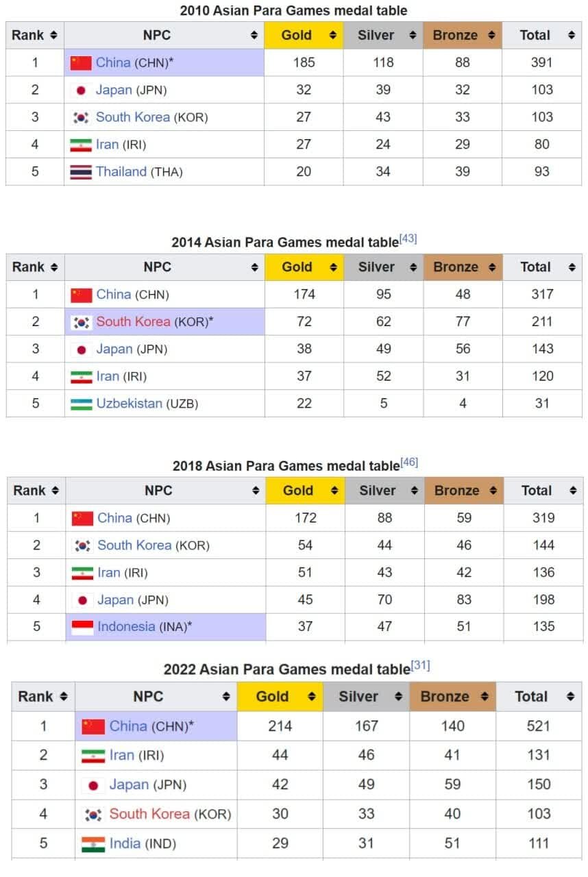This screenshot has height=877, width=588.
Task: Open India link in 2022 table
Action: (x=124, y=843)
